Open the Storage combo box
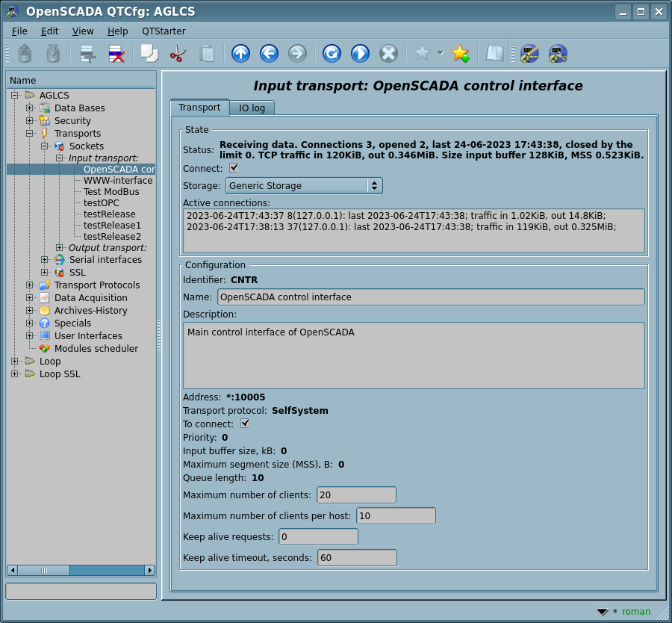The image size is (672, 623). coord(304,186)
